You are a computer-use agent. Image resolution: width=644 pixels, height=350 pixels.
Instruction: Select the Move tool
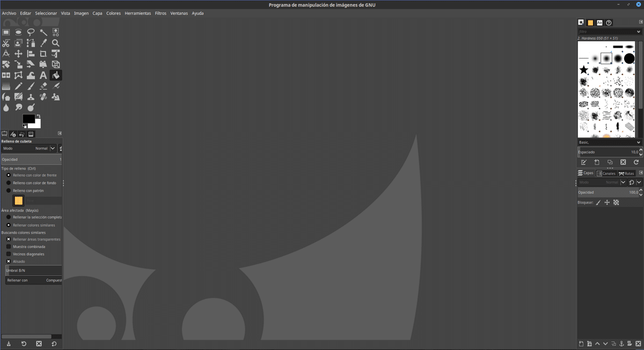pos(18,54)
